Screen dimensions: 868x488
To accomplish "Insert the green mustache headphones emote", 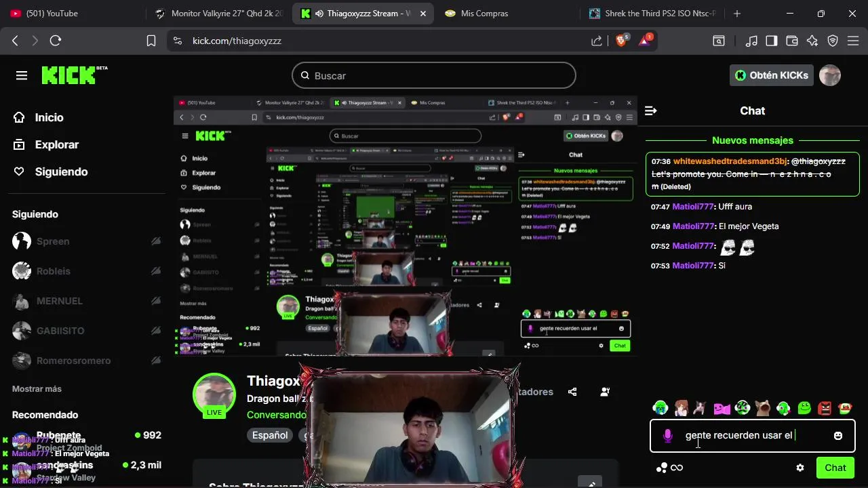I will tap(743, 408).
